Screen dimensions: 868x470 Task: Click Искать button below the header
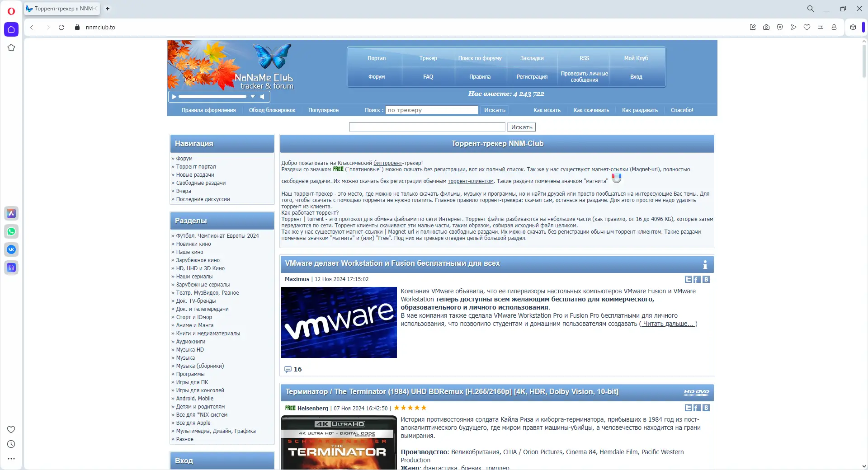522,127
